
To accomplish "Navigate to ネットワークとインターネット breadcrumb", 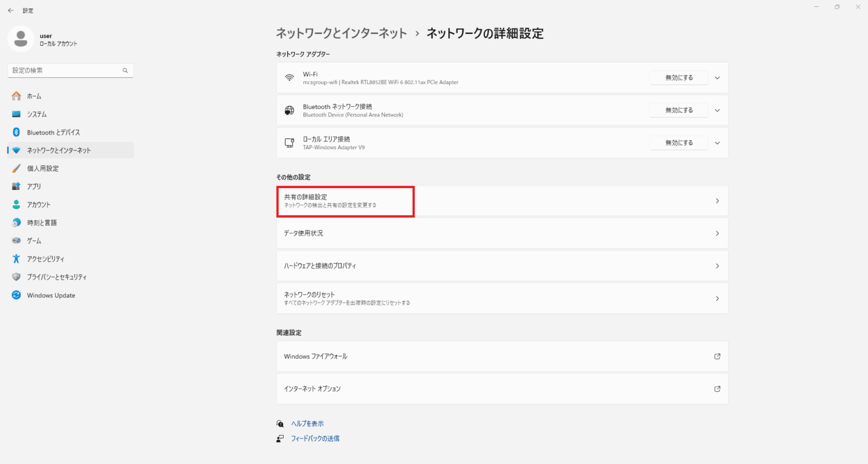I will [341, 33].
